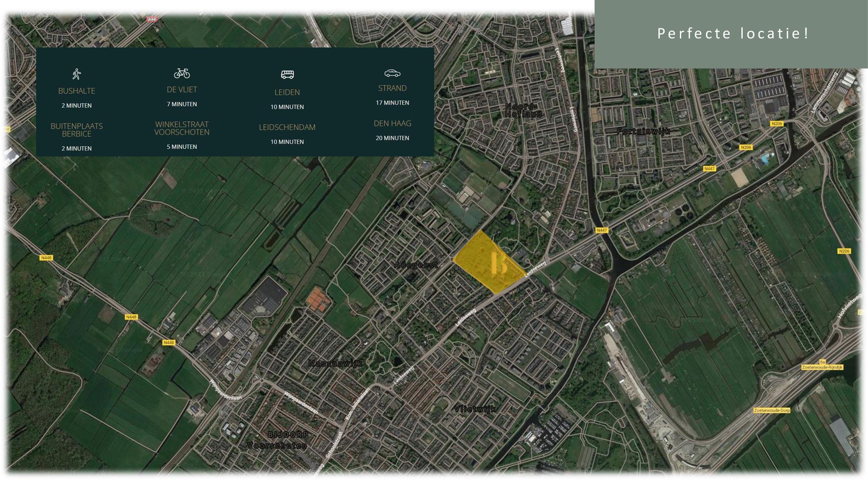Click the Zoeterwoude-Rijndijk exit sign
This screenshot has height=488, width=868.
[x=822, y=367]
